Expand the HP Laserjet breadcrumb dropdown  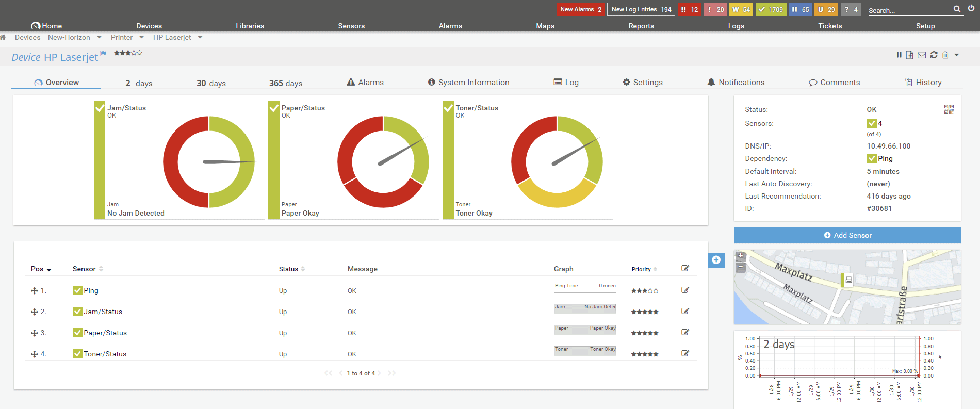[x=200, y=37]
